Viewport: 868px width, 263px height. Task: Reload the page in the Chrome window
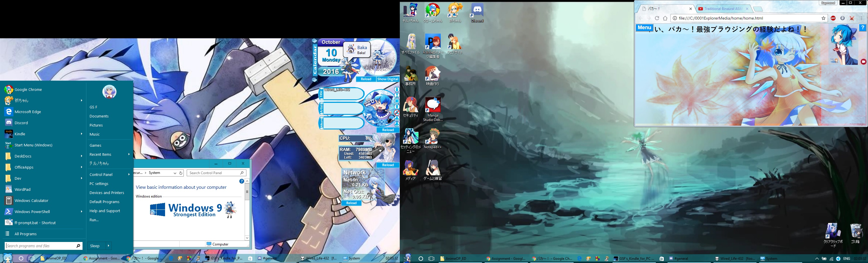click(x=657, y=18)
